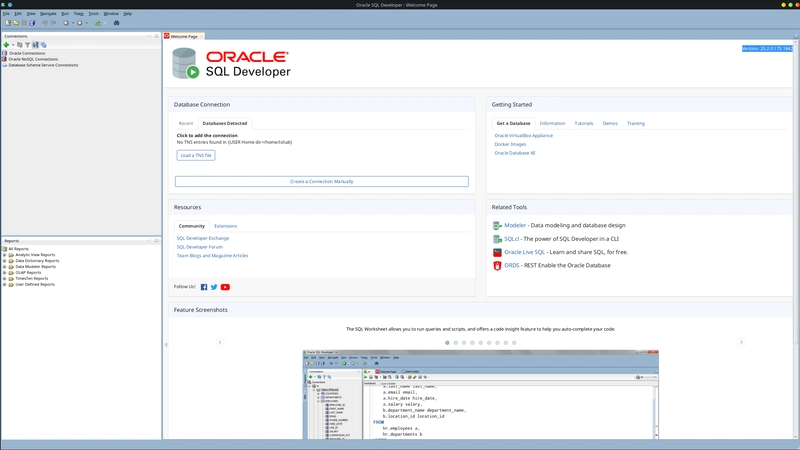Click the YouTube icon
This screenshot has height=450, width=800.
[225, 287]
